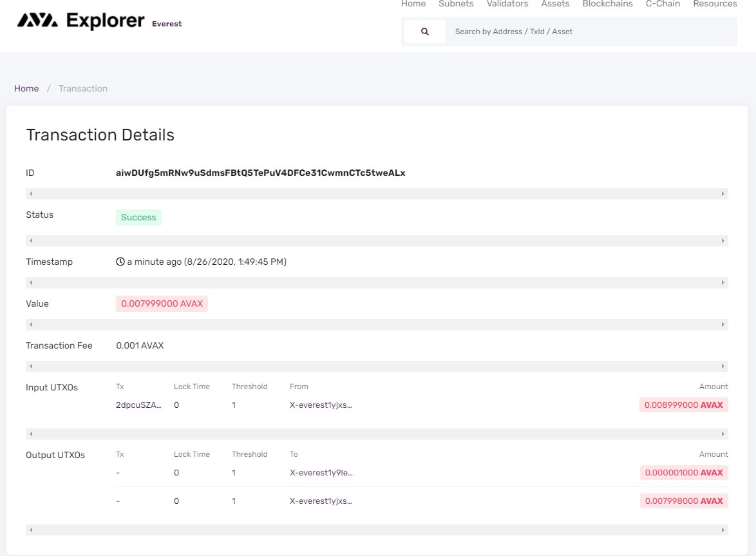
Task: Click right scroll arrow under Timestamp row
Action: [x=723, y=283]
